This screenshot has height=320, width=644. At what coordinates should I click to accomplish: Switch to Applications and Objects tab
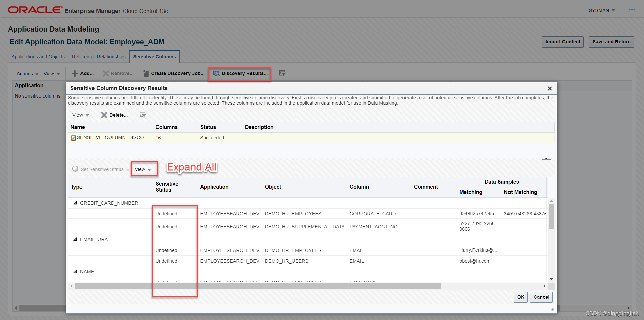click(38, 57)
